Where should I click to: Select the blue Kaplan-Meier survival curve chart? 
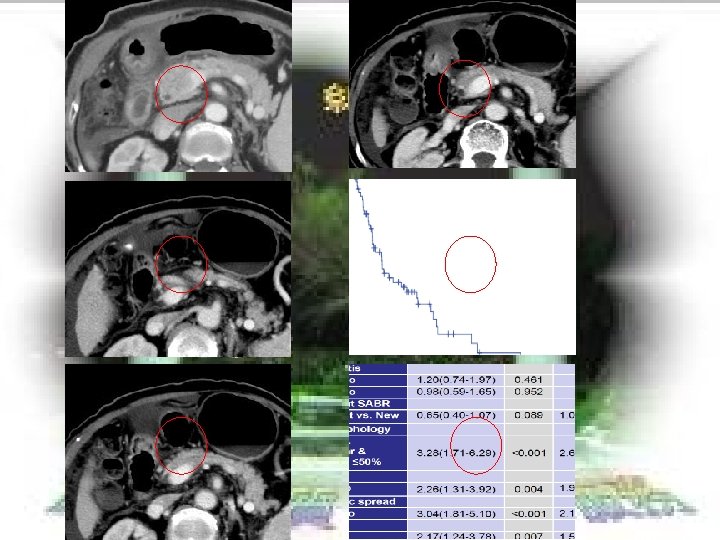point(462,267)
